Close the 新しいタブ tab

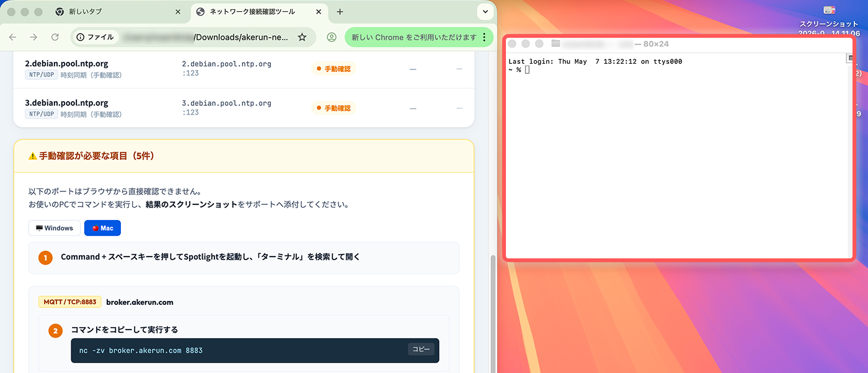pos(178,12)
